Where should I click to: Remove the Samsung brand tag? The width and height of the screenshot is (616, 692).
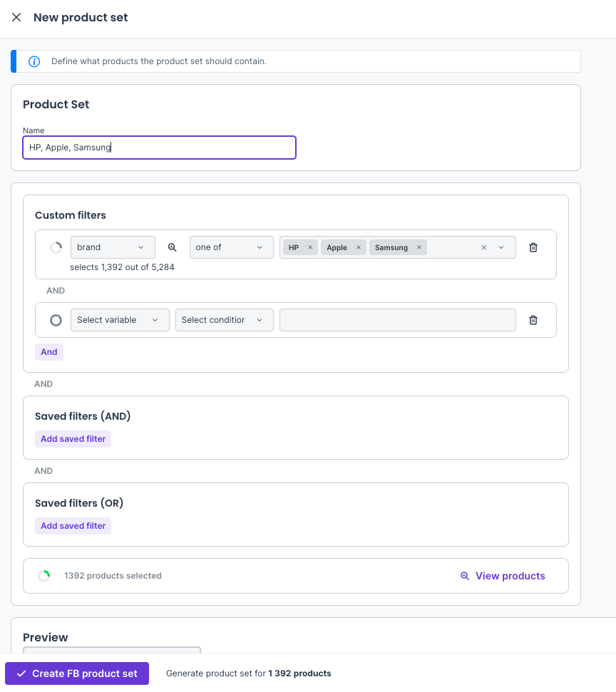[419, 248]
